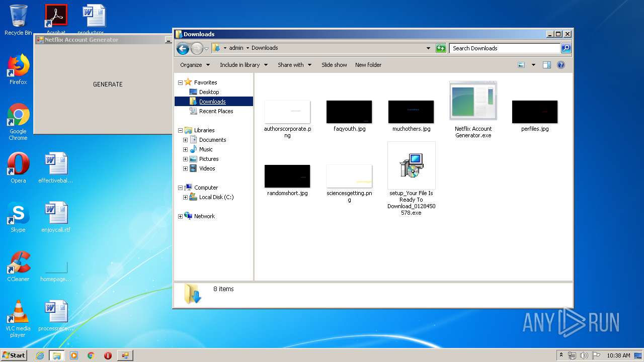Open the Share with menu
This screenshot has height=362, width=644.
coord(294,65)
